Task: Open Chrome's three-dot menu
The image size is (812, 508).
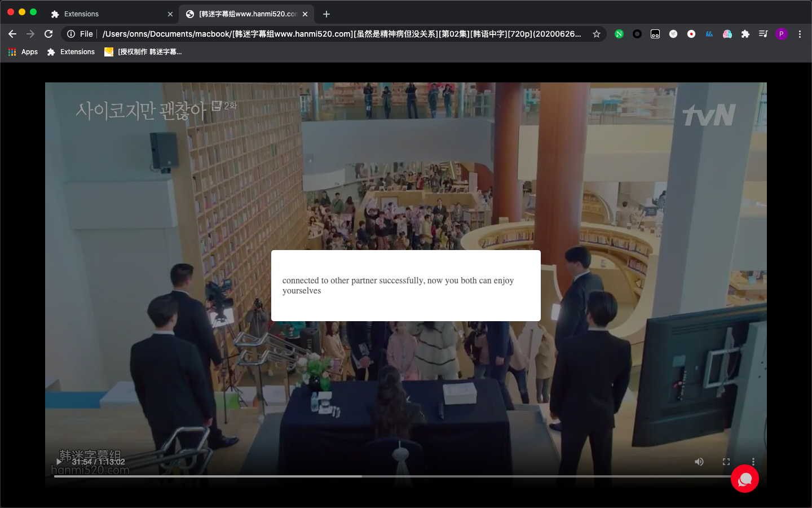Action: pyautogui.click(x=800, y=34)
